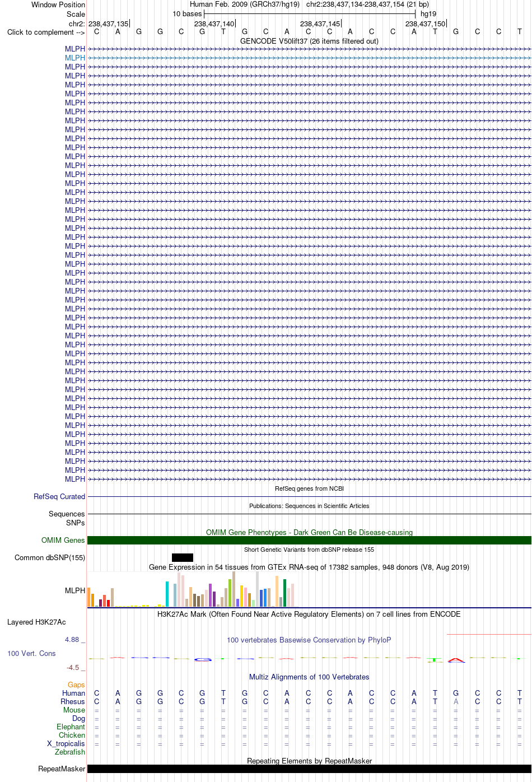This screenshot has width=532, height=782.
Task: Click the pink H3K27Ac signal line
Action: point(489,634)
